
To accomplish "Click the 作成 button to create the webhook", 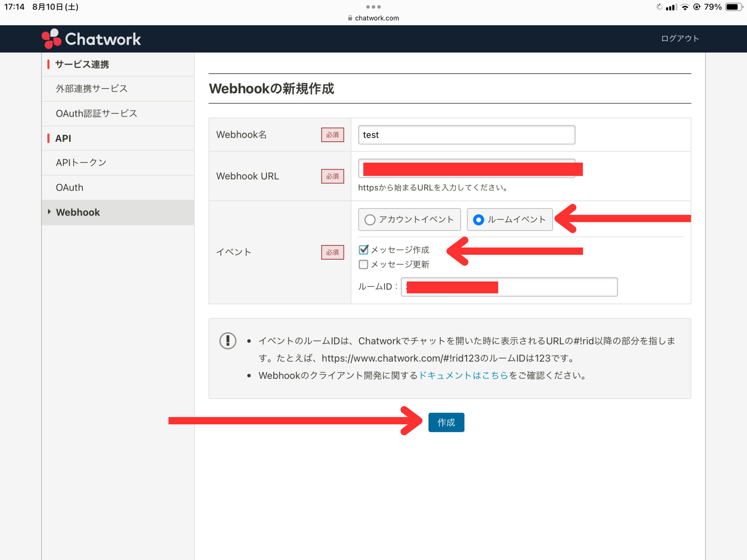I will [446, 422].
